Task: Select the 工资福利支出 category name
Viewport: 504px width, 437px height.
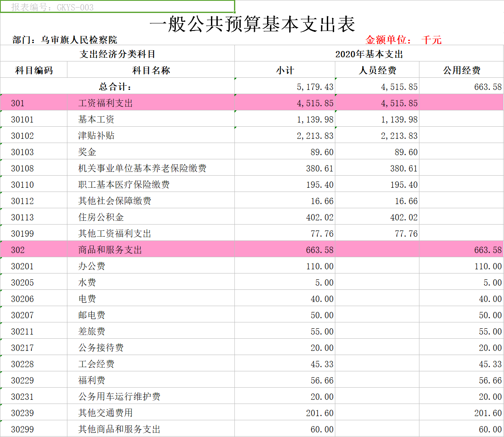Action: (151, 102)
